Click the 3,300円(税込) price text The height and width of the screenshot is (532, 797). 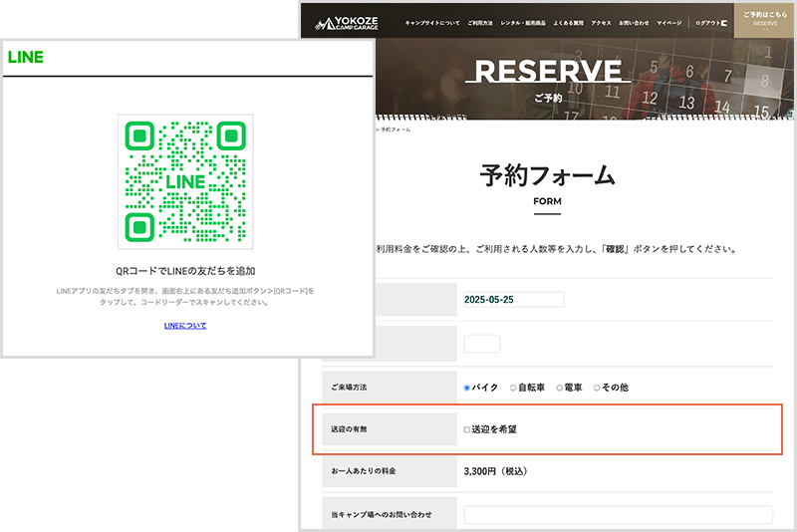tap(495, 471)
